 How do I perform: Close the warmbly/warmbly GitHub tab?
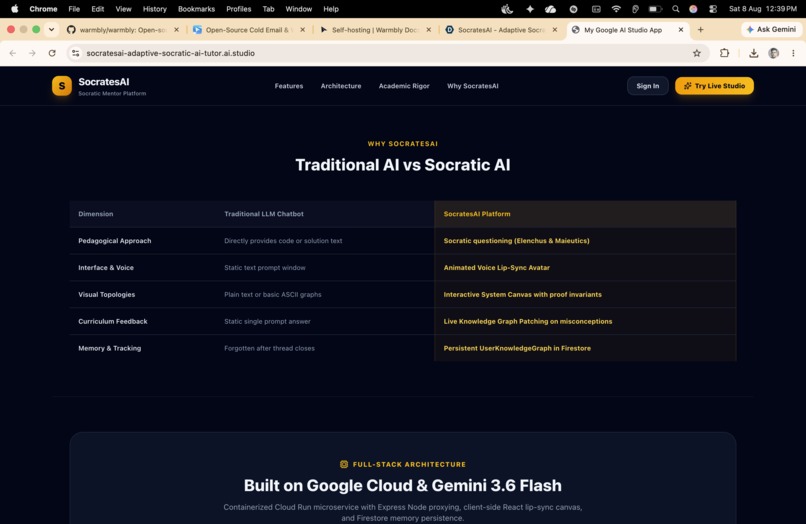pyautogui.click(x=176, y=30)
